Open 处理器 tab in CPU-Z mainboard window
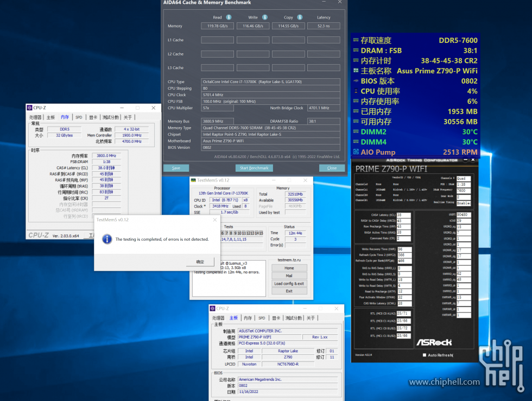The image size is (532, 401). click(218, 318)
